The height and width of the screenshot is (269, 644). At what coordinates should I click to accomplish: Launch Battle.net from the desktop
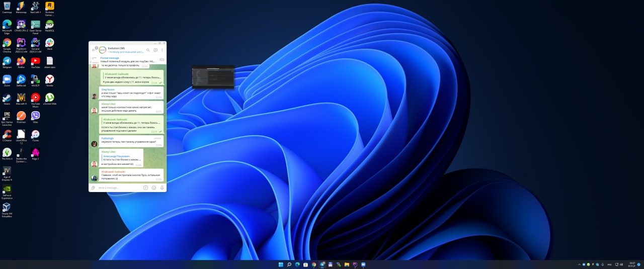click(x=21, y=81)
